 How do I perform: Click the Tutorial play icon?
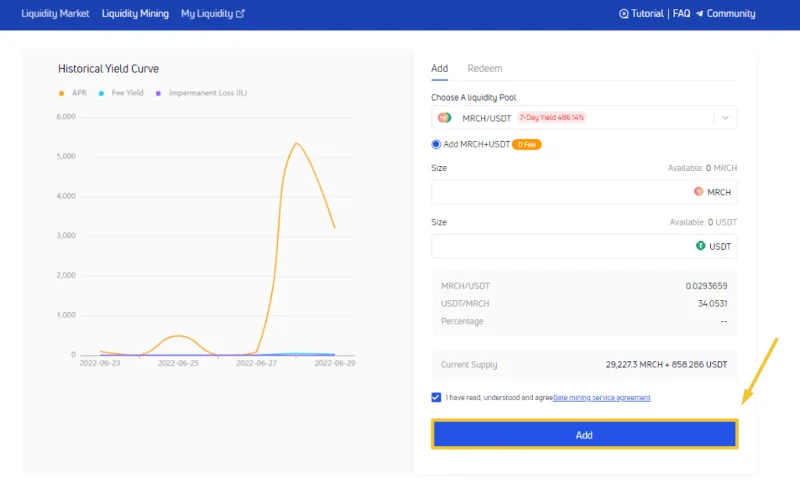[623, 14]
